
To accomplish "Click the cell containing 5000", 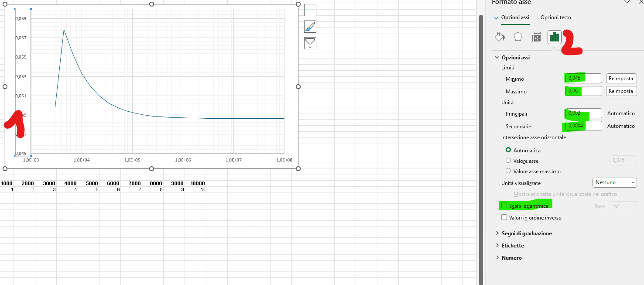I will click(89, 183).
